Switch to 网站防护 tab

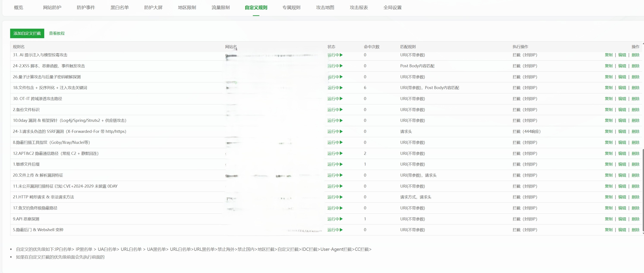tap(52, 8)
